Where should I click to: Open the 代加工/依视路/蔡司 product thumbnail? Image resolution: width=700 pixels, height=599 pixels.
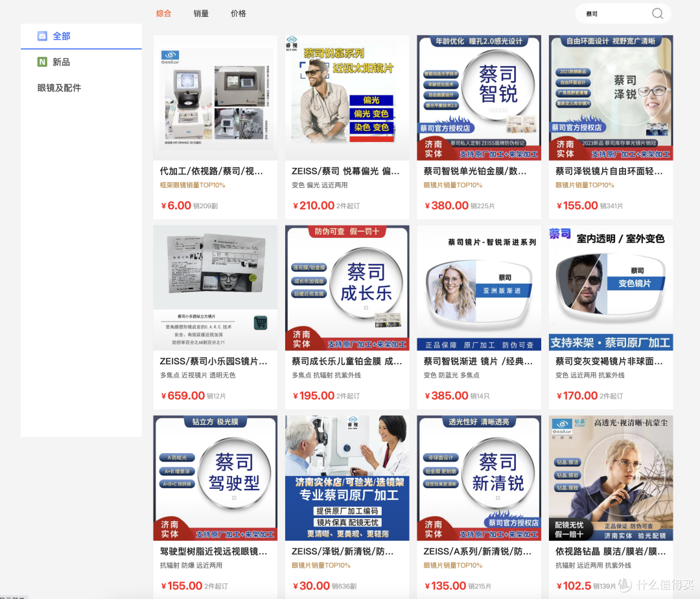tap(215, 98)
